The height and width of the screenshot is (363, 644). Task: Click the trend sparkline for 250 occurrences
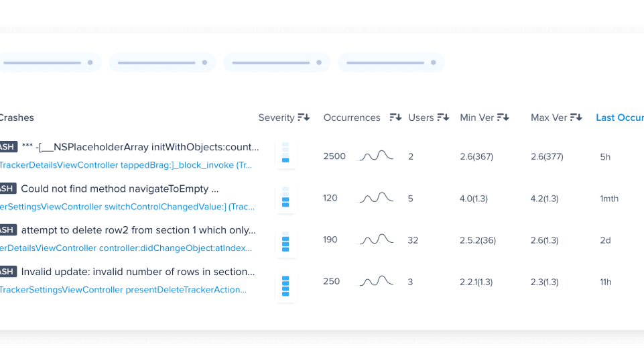pyautogui.click(x=376, y=281)
